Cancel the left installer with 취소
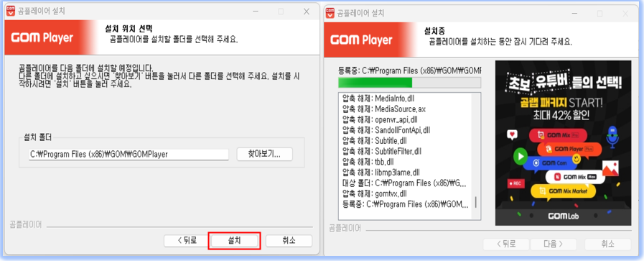644x261 pixels. coord(289,241)
